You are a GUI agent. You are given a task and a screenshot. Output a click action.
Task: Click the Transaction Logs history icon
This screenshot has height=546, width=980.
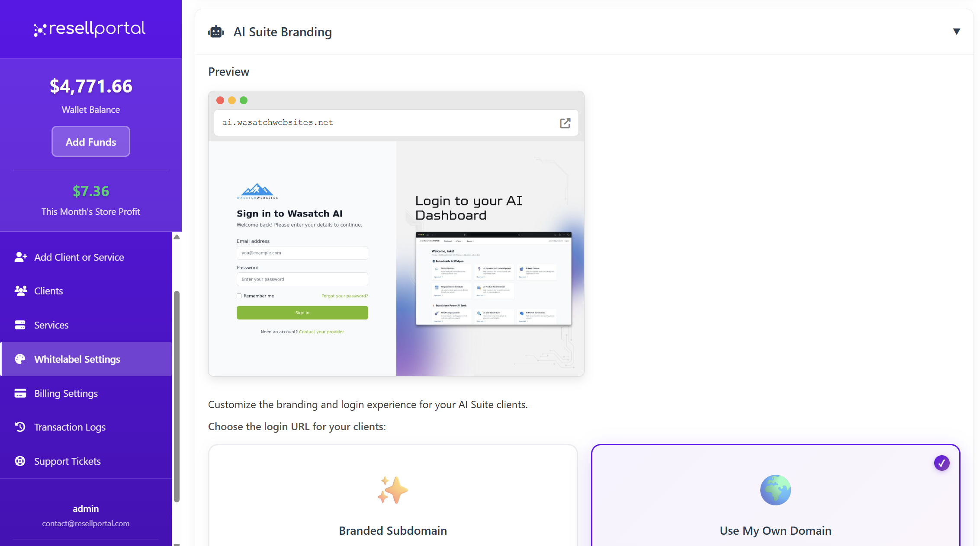coord(20,427)
